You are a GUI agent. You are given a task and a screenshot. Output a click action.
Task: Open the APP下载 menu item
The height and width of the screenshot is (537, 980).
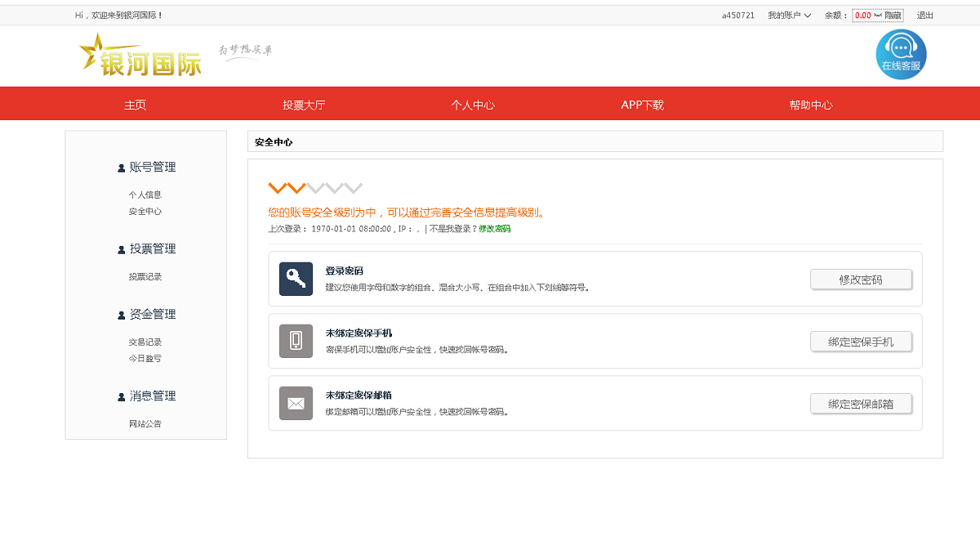642,104
